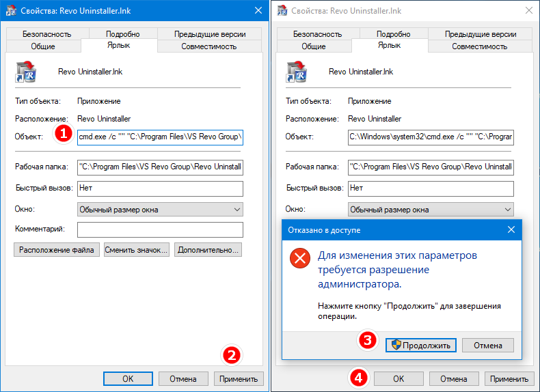This screenshot has width=540, height=392.
Task: Click the Revo Uninstaller.lnk name in the right window
Action: point(361,72)
